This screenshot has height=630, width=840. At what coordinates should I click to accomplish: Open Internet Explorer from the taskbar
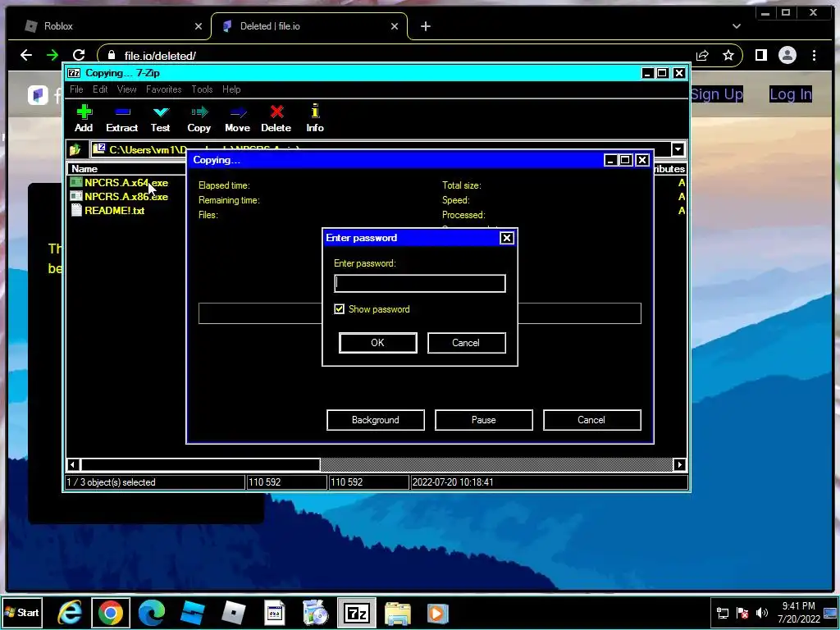(x=70, y=613)
